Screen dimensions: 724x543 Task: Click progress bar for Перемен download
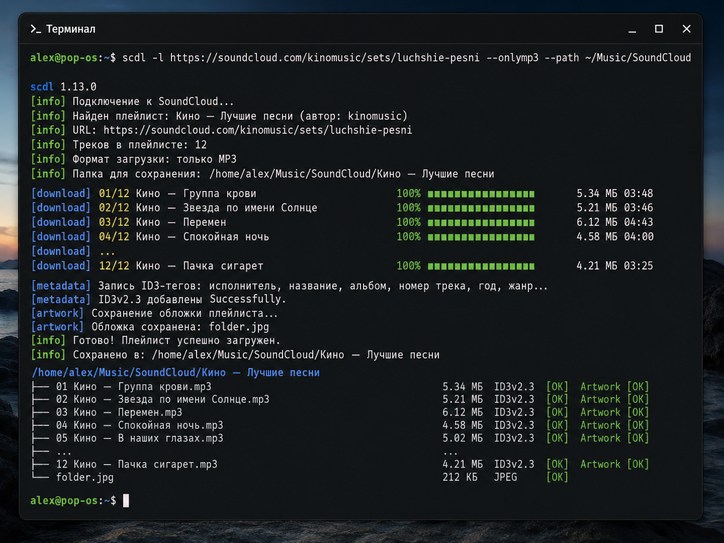[x=481, y=223]
